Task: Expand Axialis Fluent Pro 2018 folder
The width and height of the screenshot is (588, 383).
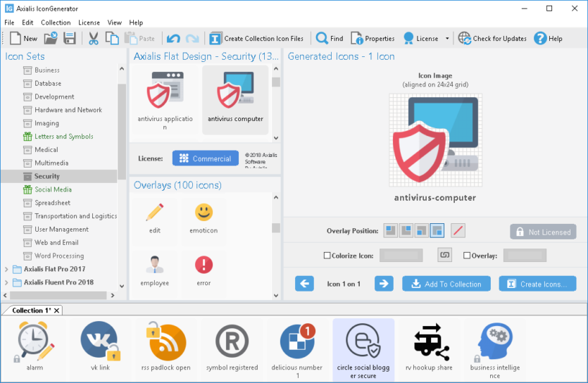Action: (6, 282)
